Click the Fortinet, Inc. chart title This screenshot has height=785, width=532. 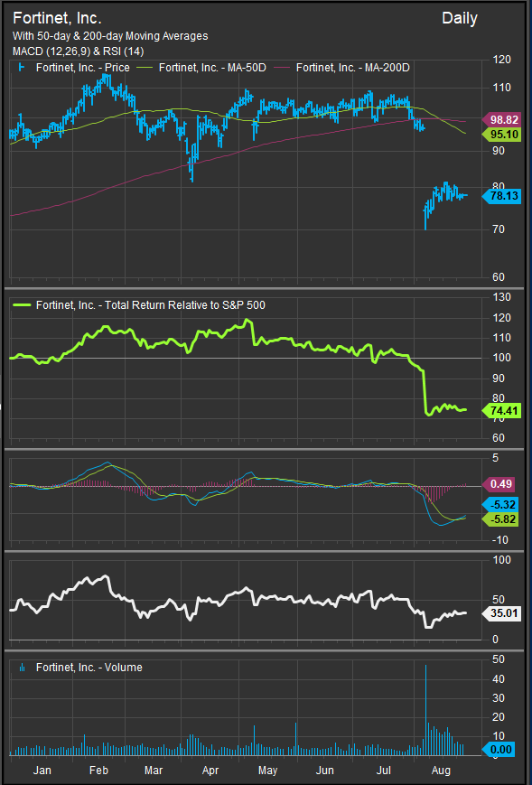point(57,19)
